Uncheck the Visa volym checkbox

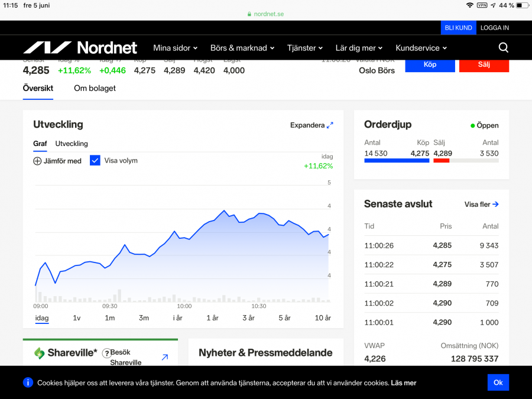(95, 160)
